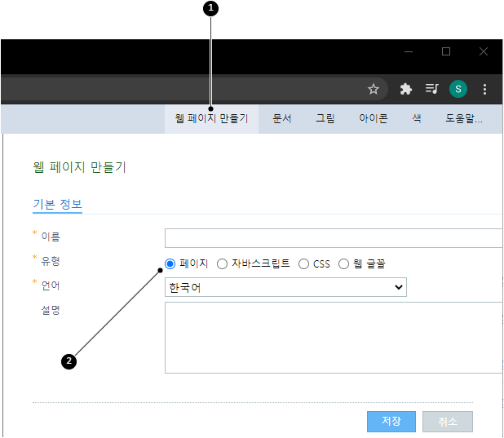This screenshot has width=504, height=438.
Task: Open the media control playlist icon
Action: [431, 88]
